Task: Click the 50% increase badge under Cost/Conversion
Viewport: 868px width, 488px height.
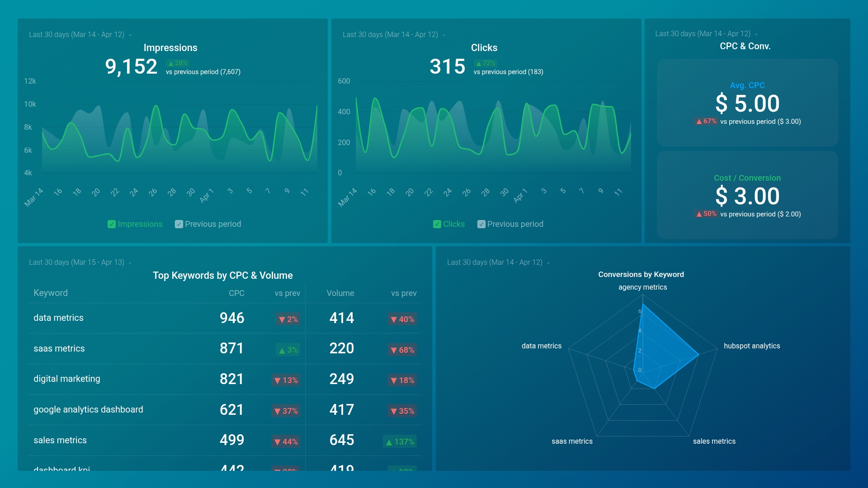Action: tap(706, 214)
